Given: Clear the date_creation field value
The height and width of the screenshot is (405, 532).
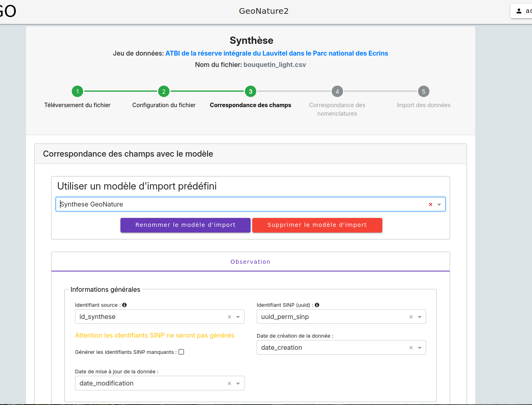Looking at the screenshot, I should [411, 348].
